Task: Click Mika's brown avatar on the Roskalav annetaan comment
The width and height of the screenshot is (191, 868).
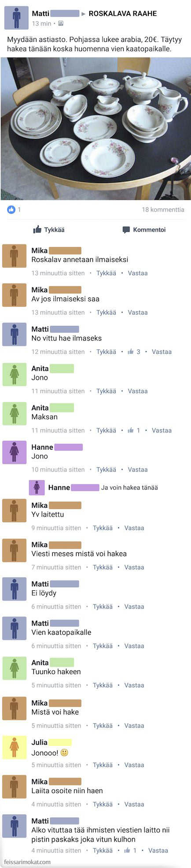Action: [14, 256]
